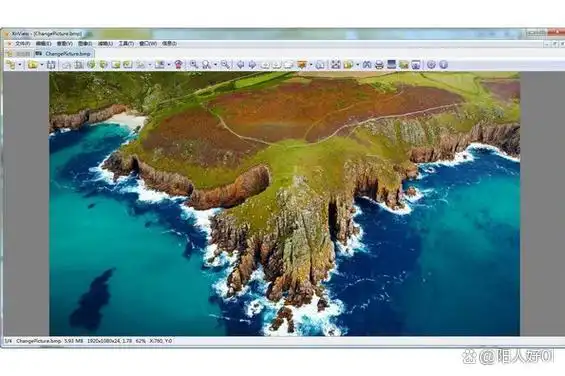The image size is (565, 376).
Task: Click the yellow Open folder toolbar icon
Action: (33, 65)
